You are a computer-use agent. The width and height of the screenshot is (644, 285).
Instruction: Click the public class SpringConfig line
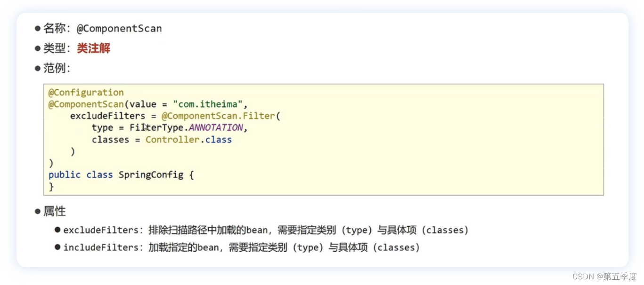coord(121,175)
